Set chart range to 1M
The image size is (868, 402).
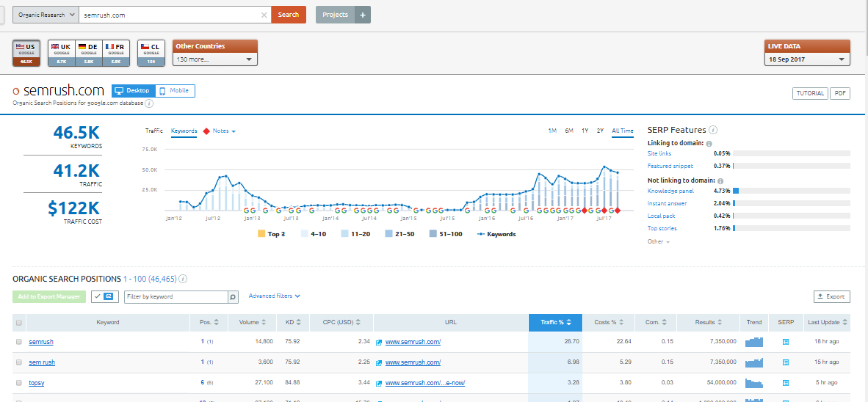pyautogui.click(x=552, y=131)
